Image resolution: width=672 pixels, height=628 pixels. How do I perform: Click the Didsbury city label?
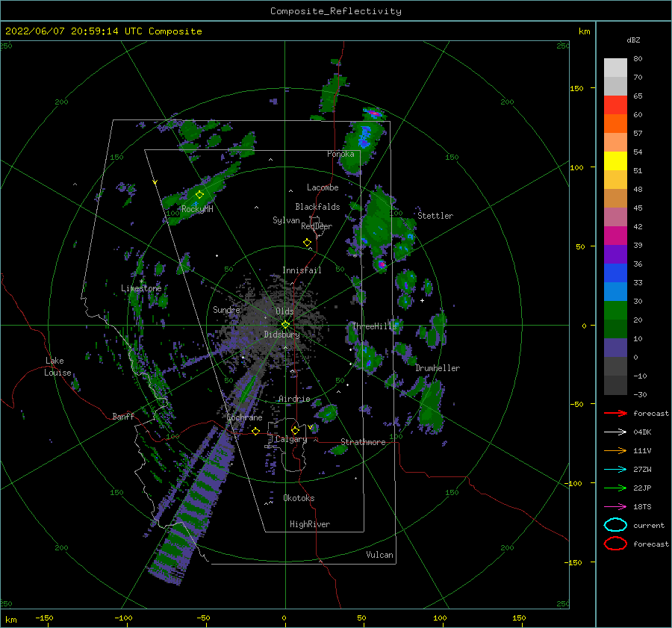pyautogui.click(x=281, y=335)
